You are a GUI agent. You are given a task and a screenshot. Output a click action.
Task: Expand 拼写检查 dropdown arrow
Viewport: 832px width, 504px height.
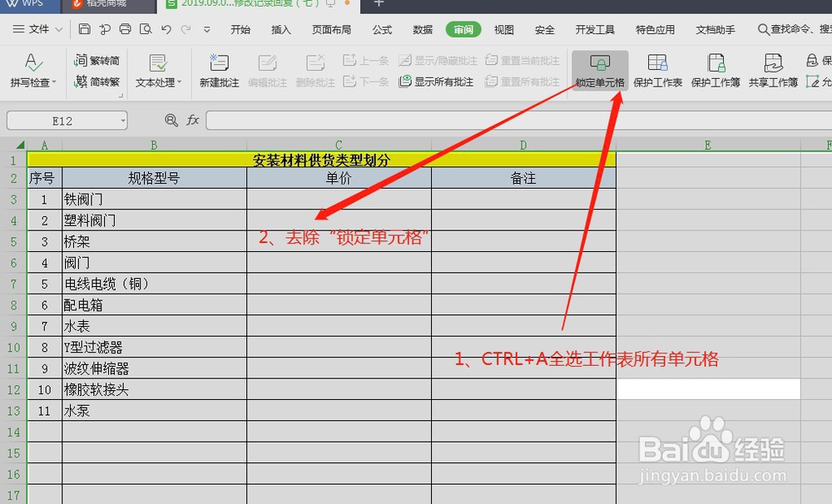(x=54, y=83)
